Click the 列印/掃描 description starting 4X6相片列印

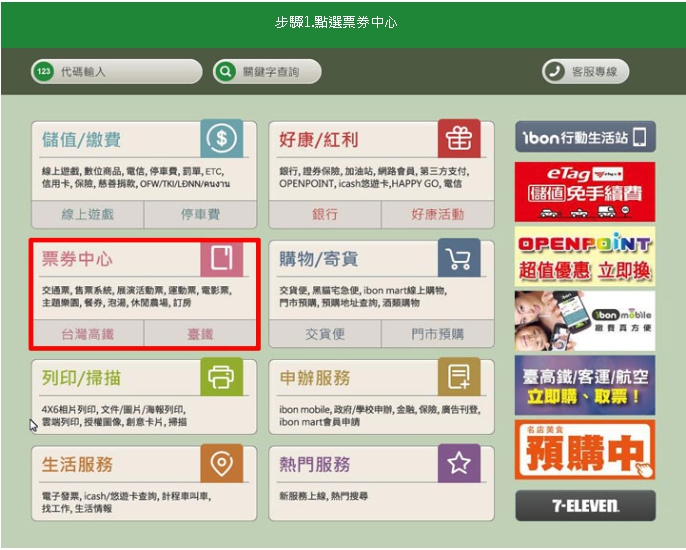pos(114,415)
